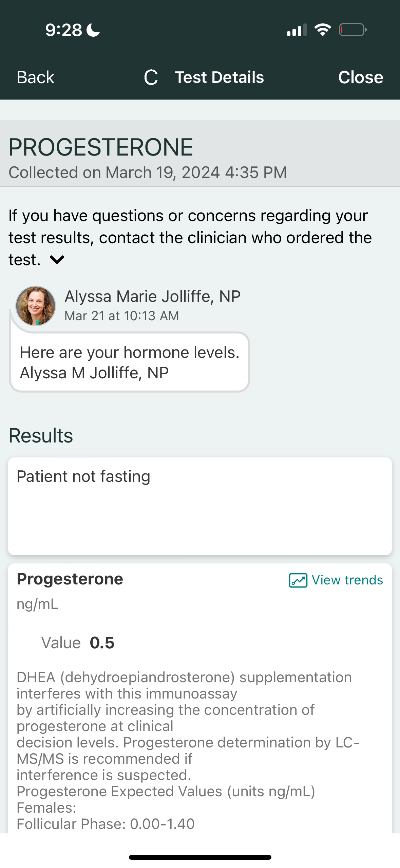Tap the View trends chart icon

point(298,580)
